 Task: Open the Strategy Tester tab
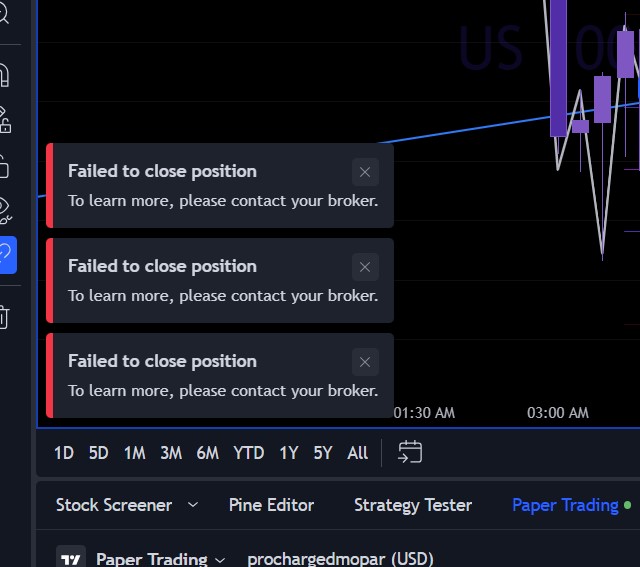(x=412, y=505)
